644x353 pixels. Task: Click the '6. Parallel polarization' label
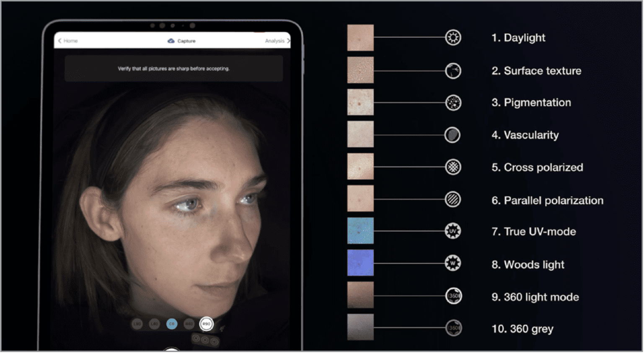(548, 201)
